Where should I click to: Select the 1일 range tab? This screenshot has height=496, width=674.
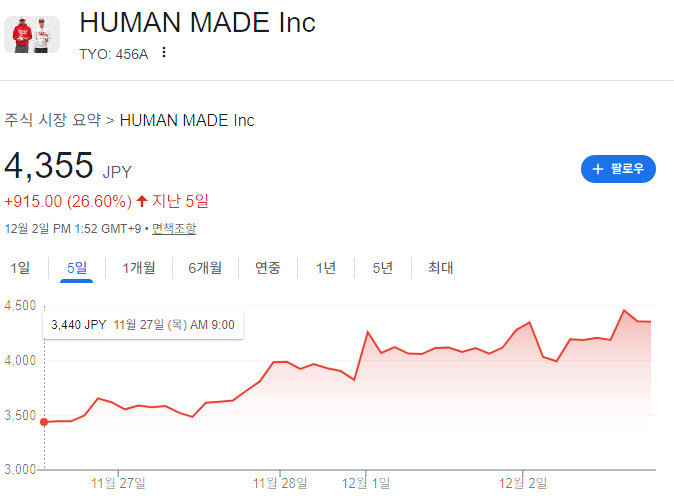pyautogui.click(x=20, y=268)
